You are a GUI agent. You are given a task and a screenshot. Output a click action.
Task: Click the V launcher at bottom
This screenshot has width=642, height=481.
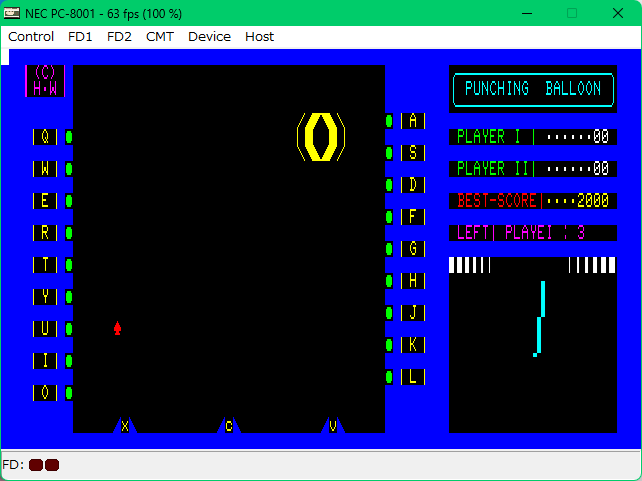click(x=333, y=426)
